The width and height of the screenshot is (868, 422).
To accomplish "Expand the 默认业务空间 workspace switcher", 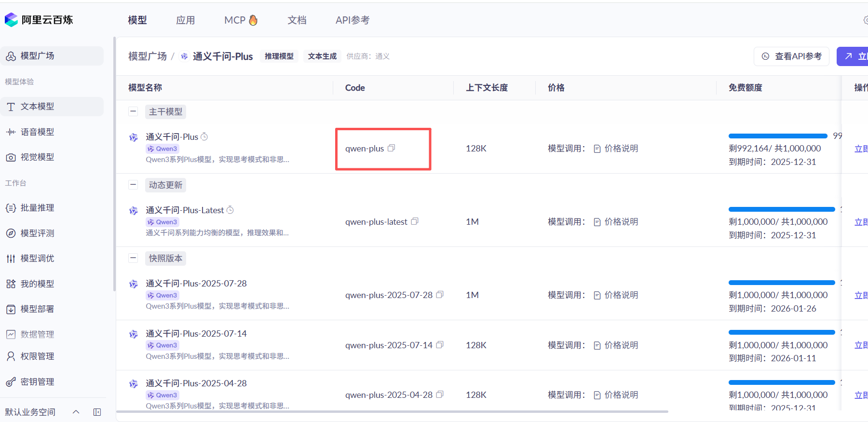I will click(76, 412).
